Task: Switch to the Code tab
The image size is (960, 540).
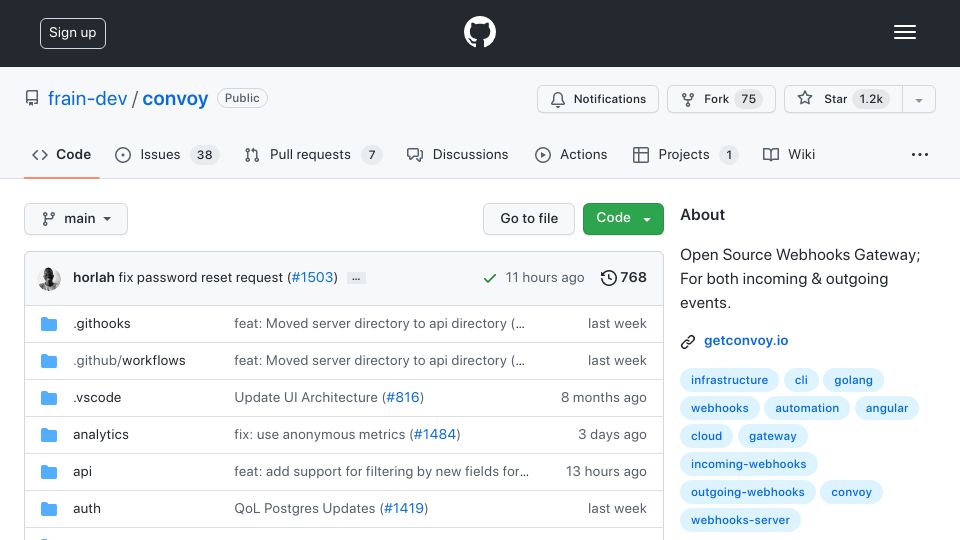Action: (61, 154)
